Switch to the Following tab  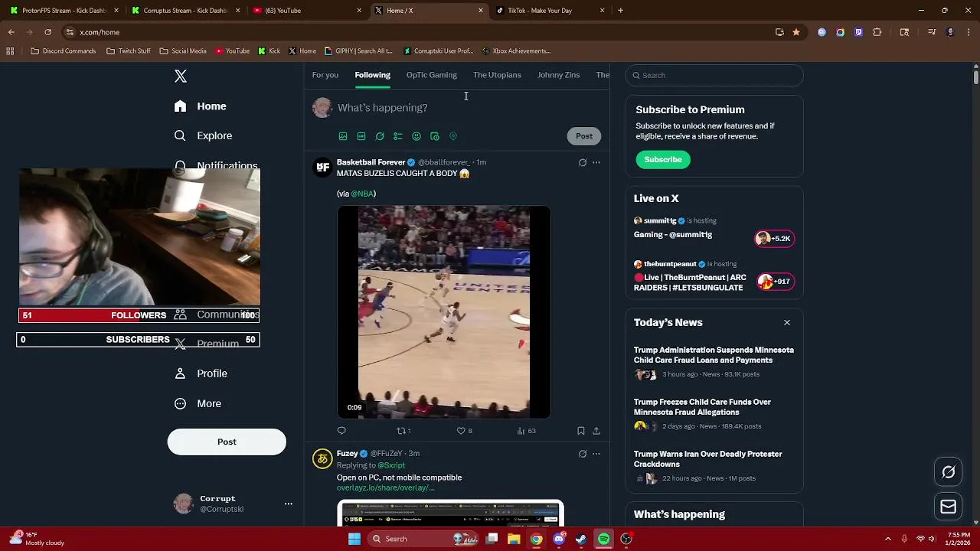[373, 75]
